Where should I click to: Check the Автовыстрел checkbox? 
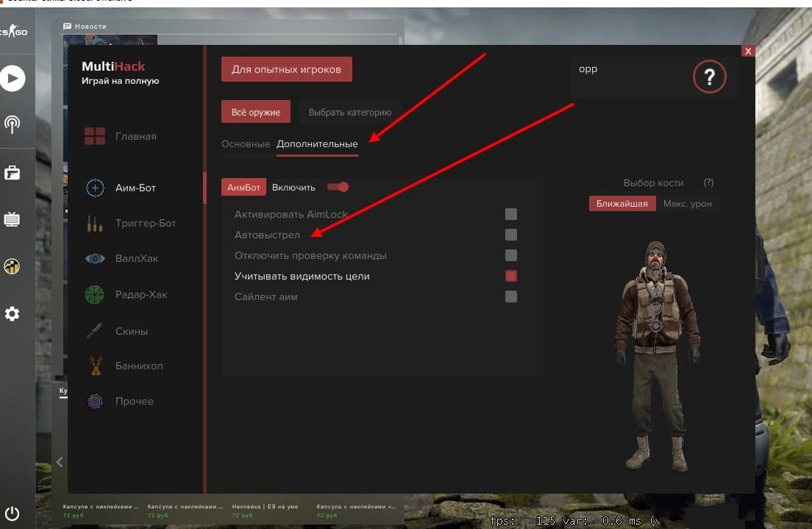pos(510,235)
